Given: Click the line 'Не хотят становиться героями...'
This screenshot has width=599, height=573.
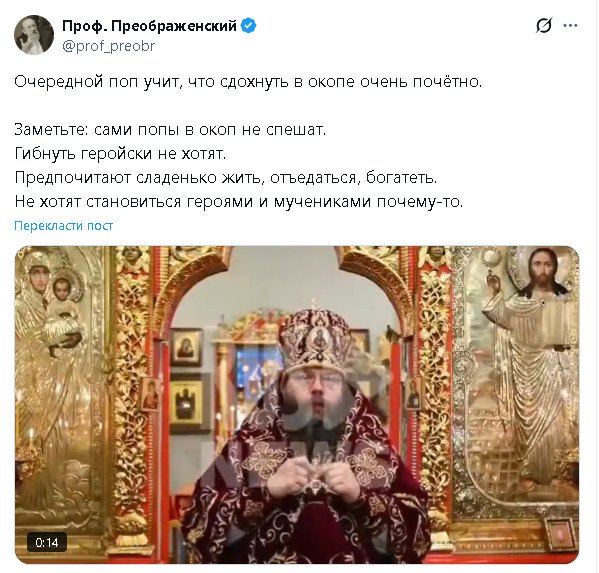Looking at the screenshot, I should [x=239, y=201].
